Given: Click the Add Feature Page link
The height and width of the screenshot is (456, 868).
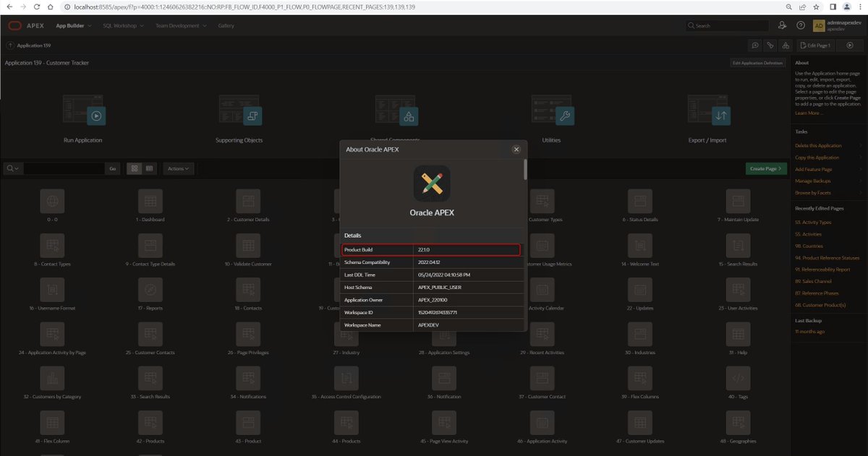Looking at the screenshot, I should point(814,169).
